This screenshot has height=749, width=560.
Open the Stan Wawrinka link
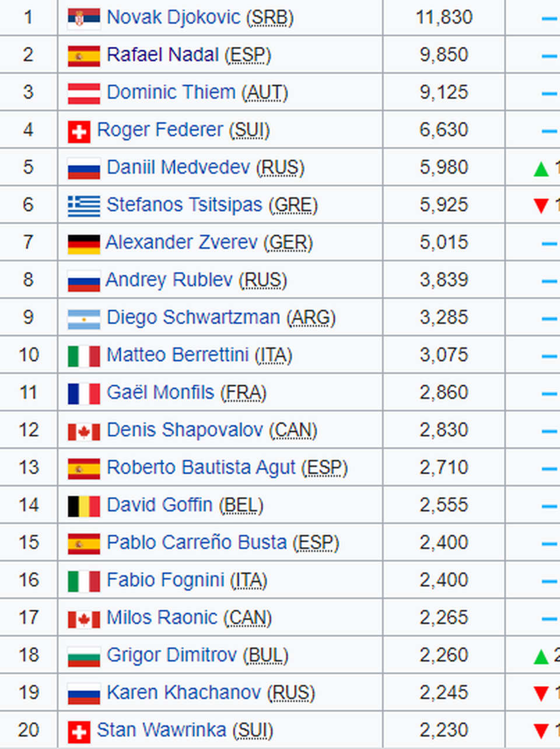coord(161,730)
